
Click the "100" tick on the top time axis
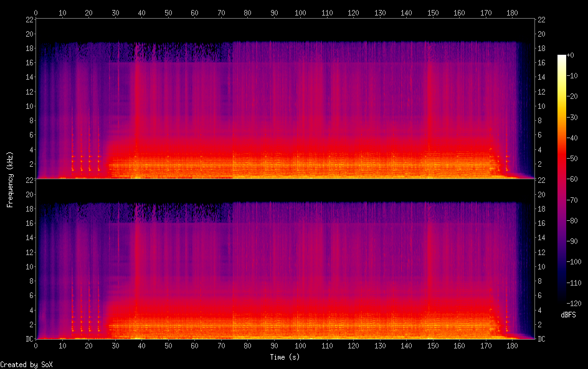click(300, 12)
